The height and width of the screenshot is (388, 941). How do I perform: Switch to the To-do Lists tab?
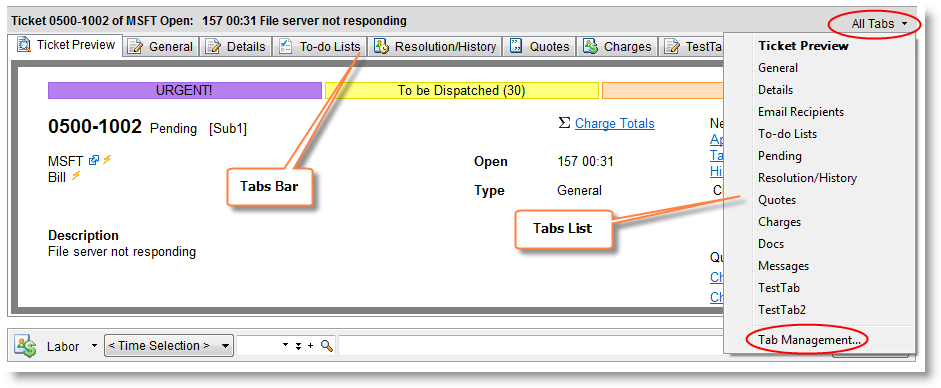coord(321,46)
